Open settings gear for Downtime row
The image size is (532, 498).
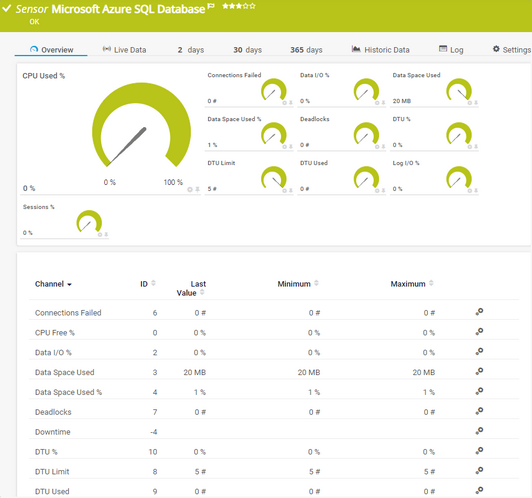coord(479,431)
